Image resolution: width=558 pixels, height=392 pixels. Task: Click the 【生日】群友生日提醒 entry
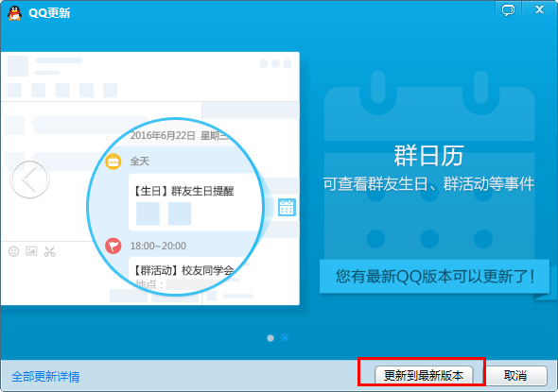[x=183, y=191]
